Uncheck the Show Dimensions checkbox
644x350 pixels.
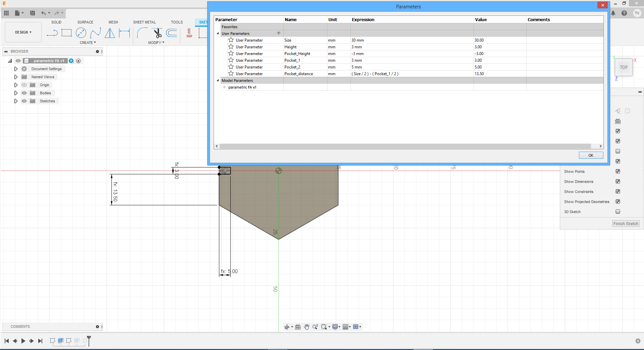[618, 182]
